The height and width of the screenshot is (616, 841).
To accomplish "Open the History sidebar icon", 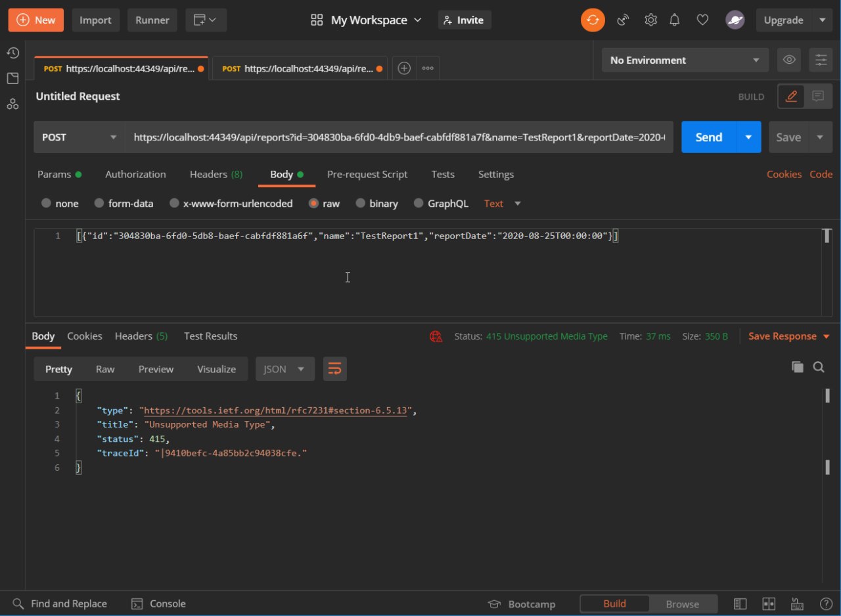I will pyautogui.click(x=12, y=53).
